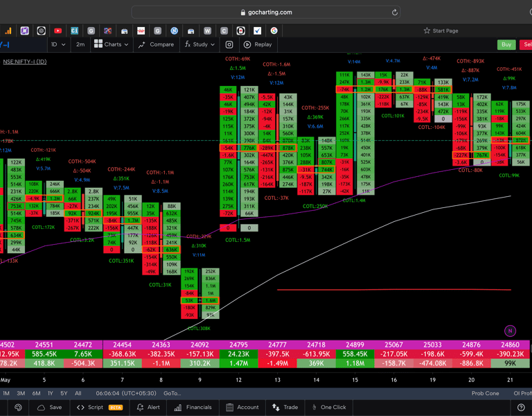The width and height of the screenshot is (532, 416).
Task: Click the 1.6M highlighted footprint cell
Action: coord(211,300)
